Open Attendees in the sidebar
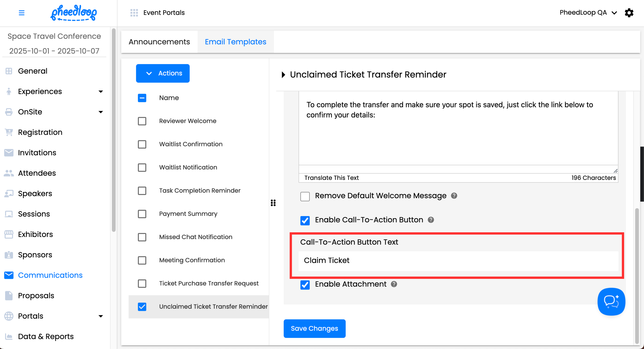The height and width of the screenshot is (349, 644). click(x=37, y=173)
